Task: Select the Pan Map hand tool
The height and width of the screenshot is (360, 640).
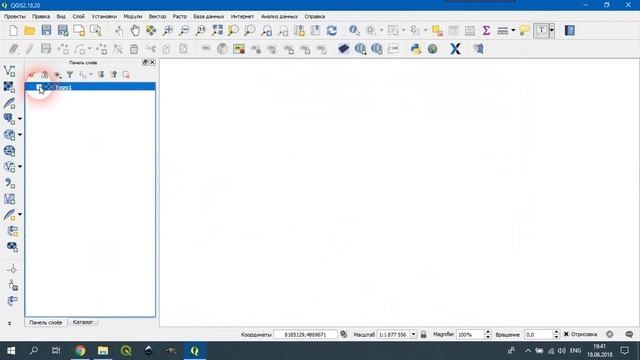Action: tap(135, 31)
